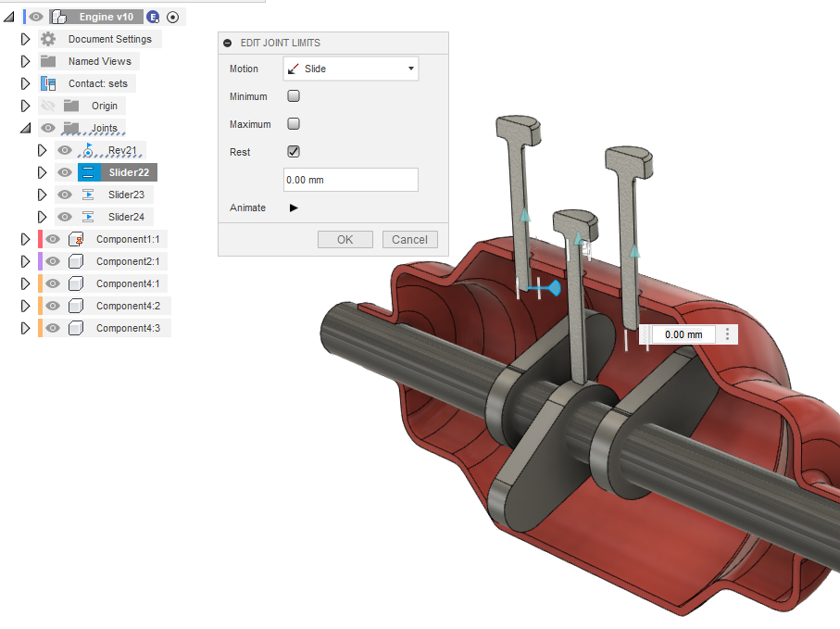Toggle visibility of Engine v10 root
The height and width of the screenshot is (629, 840).
[x=36, y=18]
